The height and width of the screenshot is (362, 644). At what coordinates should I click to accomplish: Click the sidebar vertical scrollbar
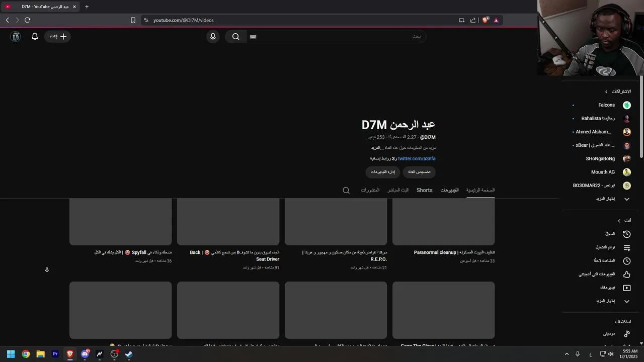point(641,117)
